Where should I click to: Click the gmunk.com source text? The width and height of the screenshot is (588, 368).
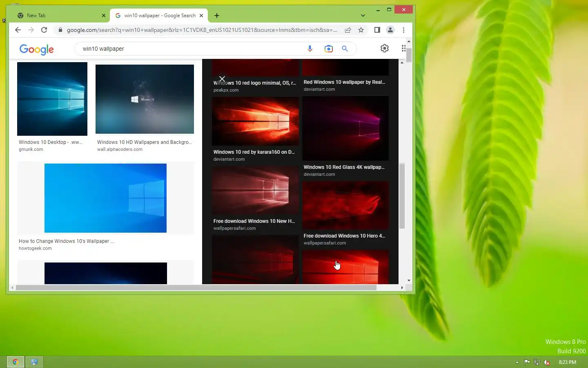coord(31,149)
